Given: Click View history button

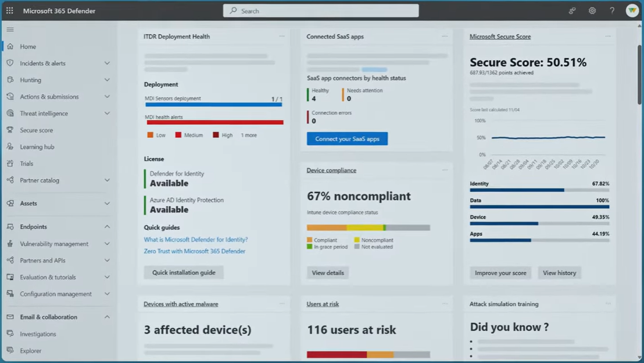Looking at the screenshot, I should pyautogui.click(x=559, y=273).
